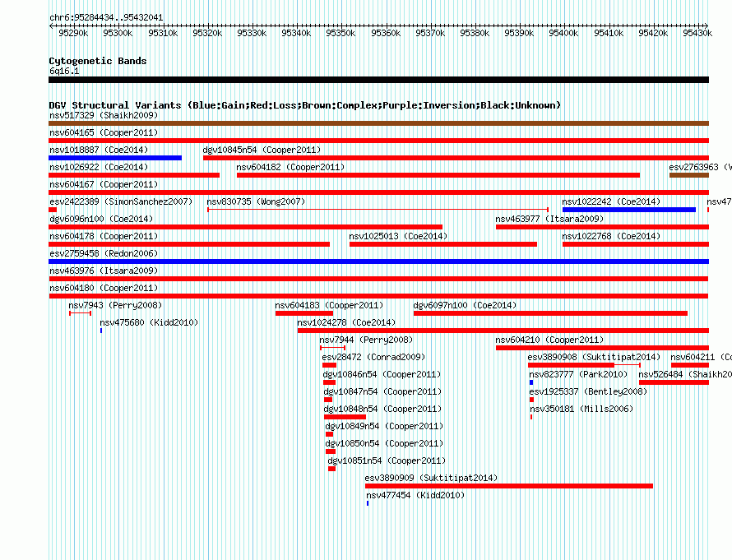Click dgv10851n54 (Cooper2011) label
Screen dimensions: 732x560
(387, 460)
